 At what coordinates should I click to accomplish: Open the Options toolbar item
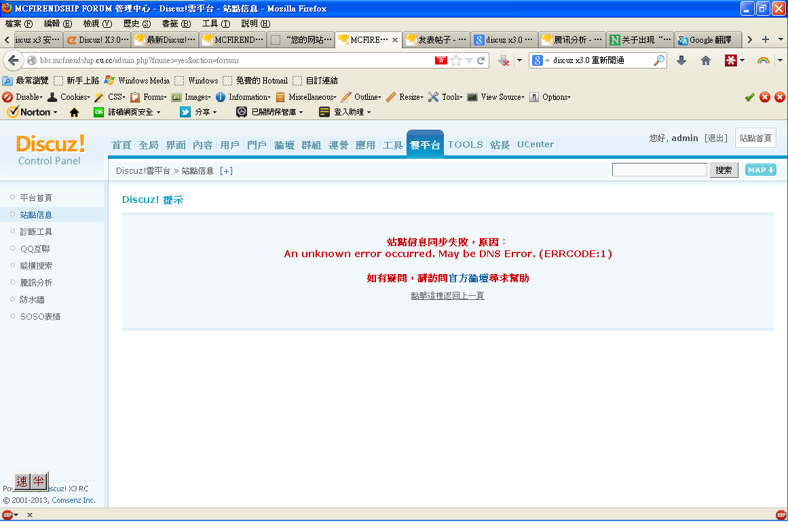pyautogui.click(x=550, y=97)
